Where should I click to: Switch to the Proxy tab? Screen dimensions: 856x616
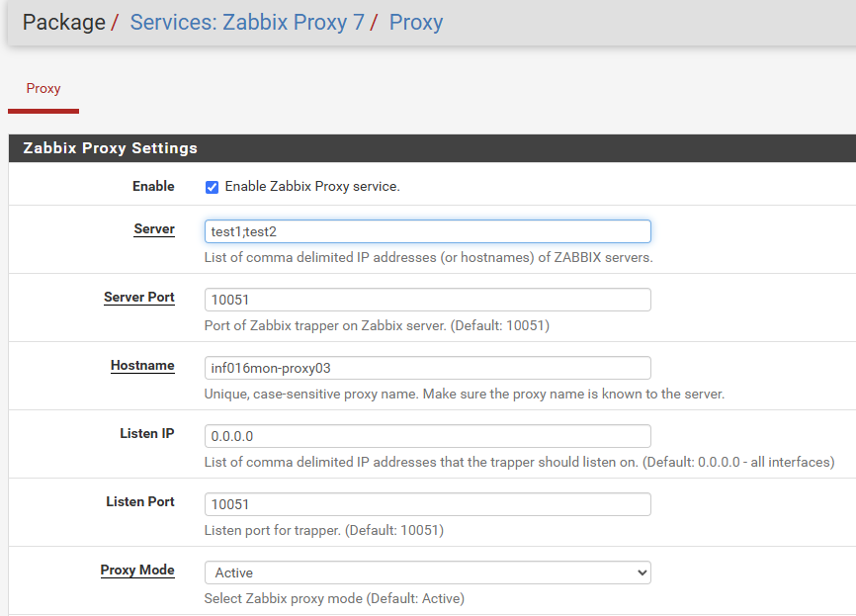click(43, 88)
